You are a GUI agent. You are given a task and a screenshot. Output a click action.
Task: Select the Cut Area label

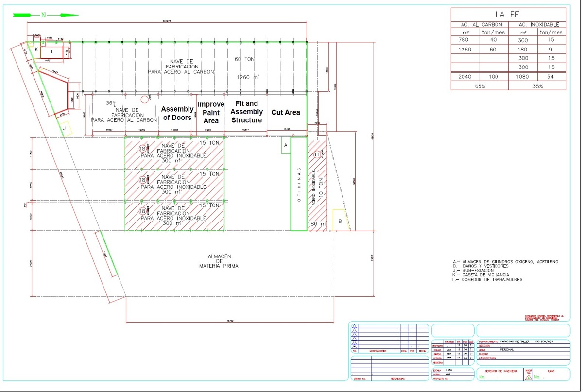[x=286, y=112]
